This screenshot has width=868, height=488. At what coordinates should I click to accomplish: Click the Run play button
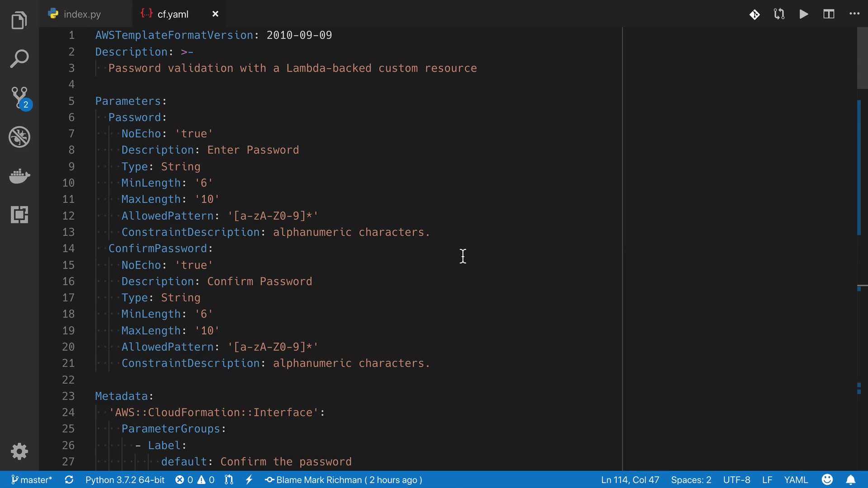click(804, 14)
